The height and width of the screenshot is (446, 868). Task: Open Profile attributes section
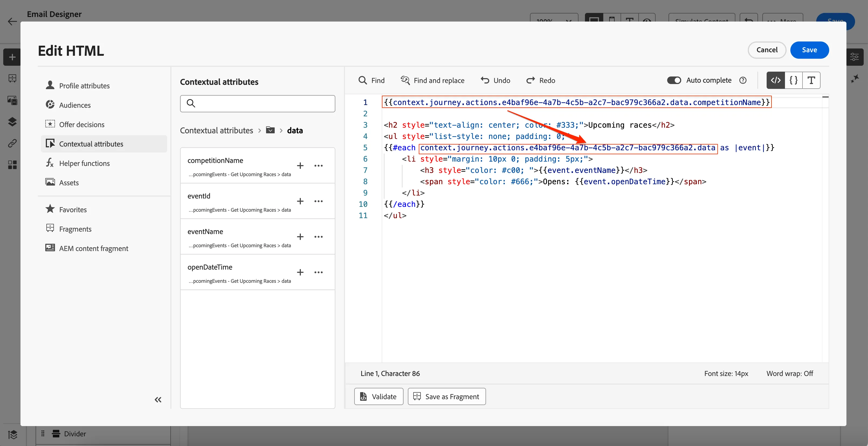(104, 85)
